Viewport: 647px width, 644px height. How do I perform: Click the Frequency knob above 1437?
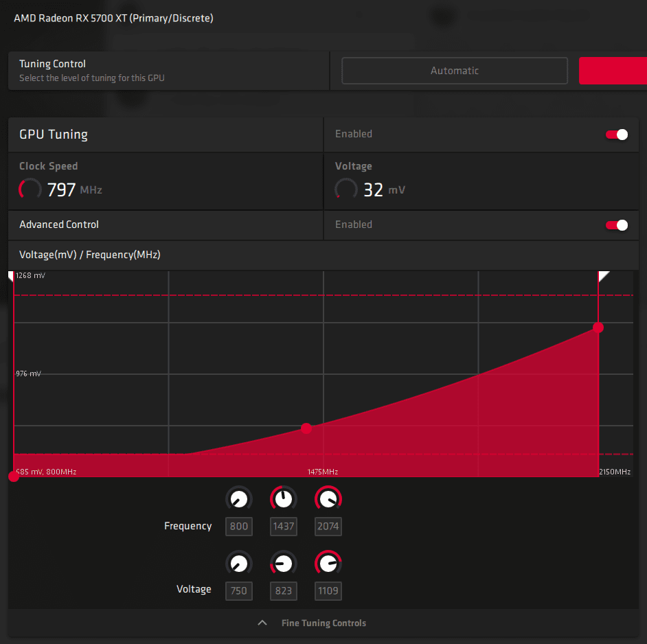tap(284, 499)
